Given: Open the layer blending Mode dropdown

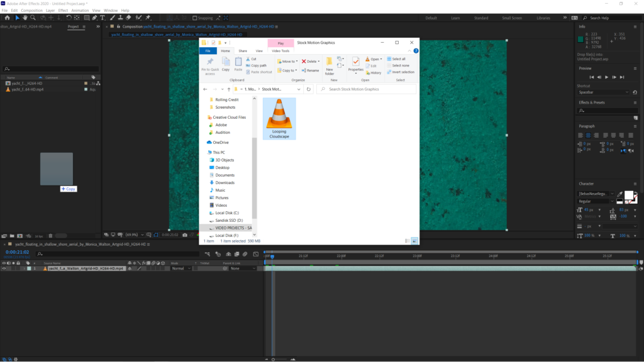Looking at the screenshot, I should [x=181, y=268].
